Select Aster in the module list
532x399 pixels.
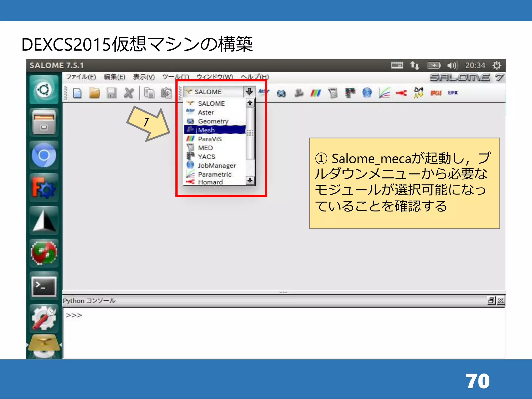215,112
